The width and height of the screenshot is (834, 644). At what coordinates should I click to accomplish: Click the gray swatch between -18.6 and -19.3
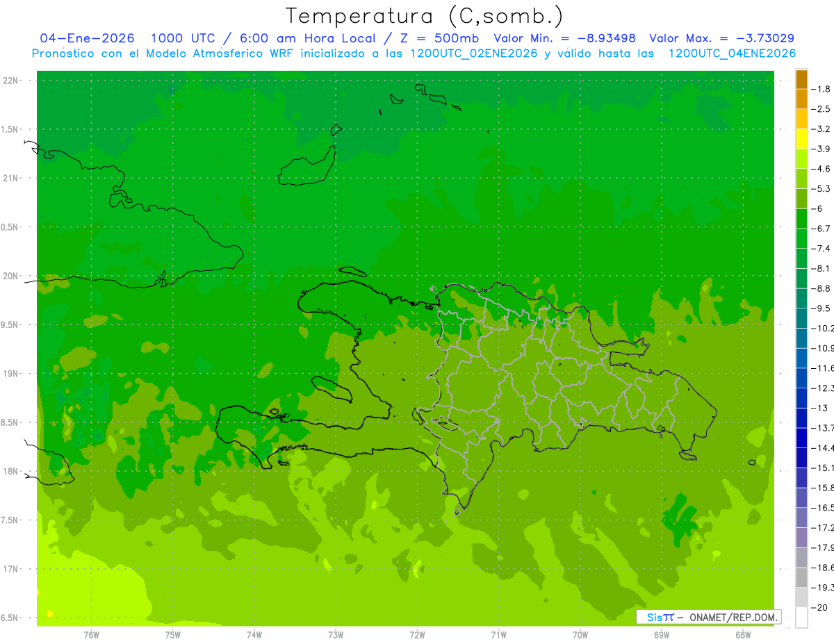801,577
